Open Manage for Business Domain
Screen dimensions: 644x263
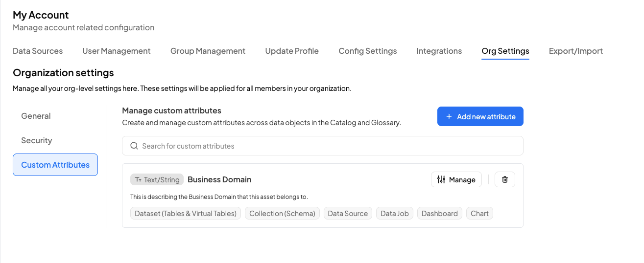[456, 179]
